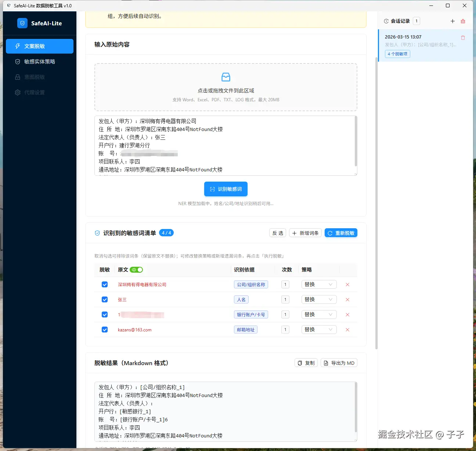
Task: Create a new session with the plus icon
Action: pyautogui.click(x=452, y=21)
